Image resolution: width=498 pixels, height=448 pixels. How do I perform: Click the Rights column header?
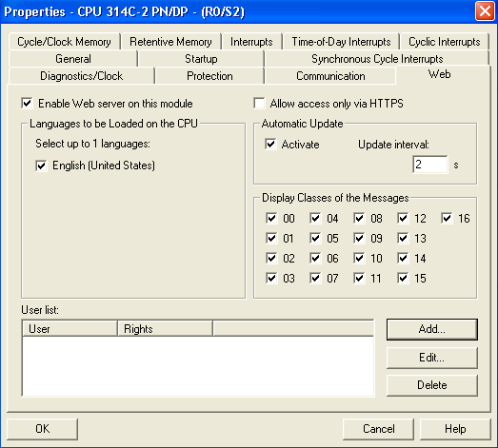tap(165, 329)
